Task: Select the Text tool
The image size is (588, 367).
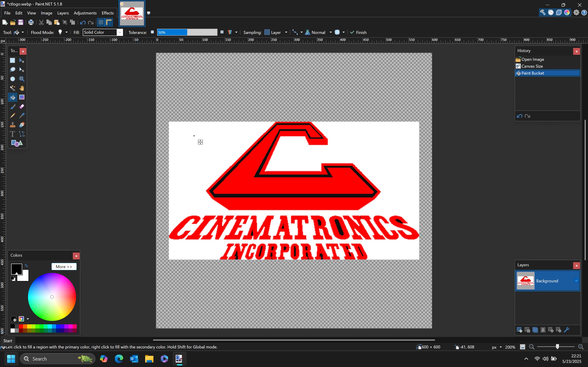Action: tap(12, 134)
